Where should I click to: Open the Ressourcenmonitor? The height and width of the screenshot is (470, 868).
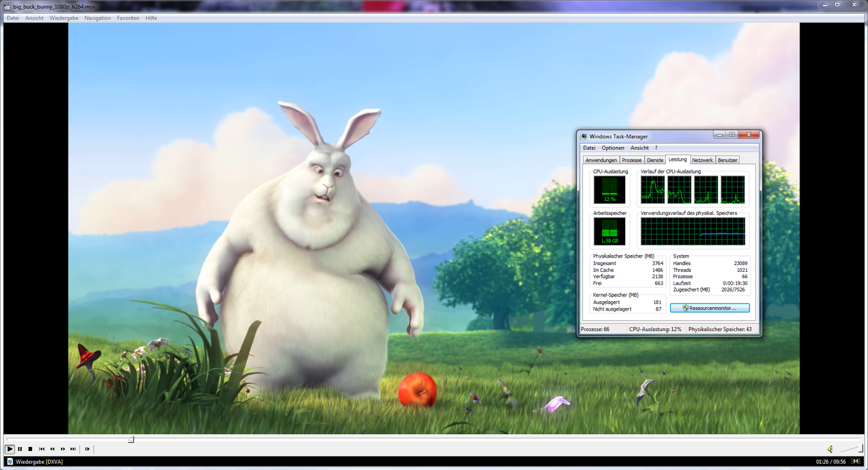click(x=710, y=308)
